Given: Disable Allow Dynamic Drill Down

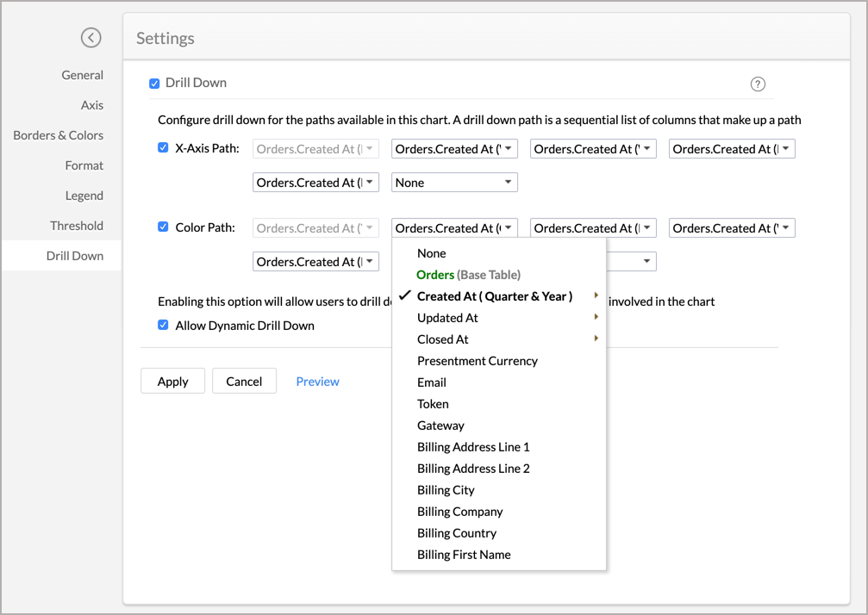Looking at the screenshot, I should (x=163, y=326).
